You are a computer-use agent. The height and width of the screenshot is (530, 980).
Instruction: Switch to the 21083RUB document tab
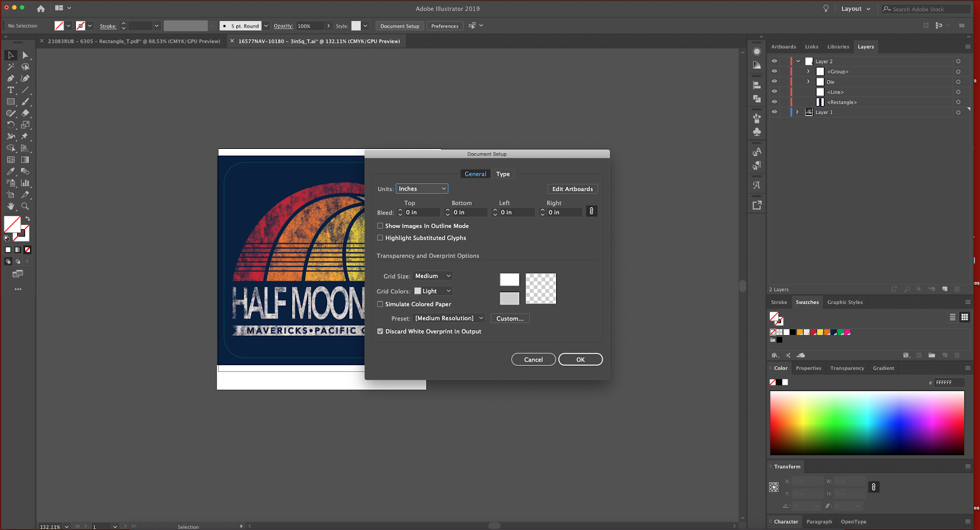click(x=134, y=41)
